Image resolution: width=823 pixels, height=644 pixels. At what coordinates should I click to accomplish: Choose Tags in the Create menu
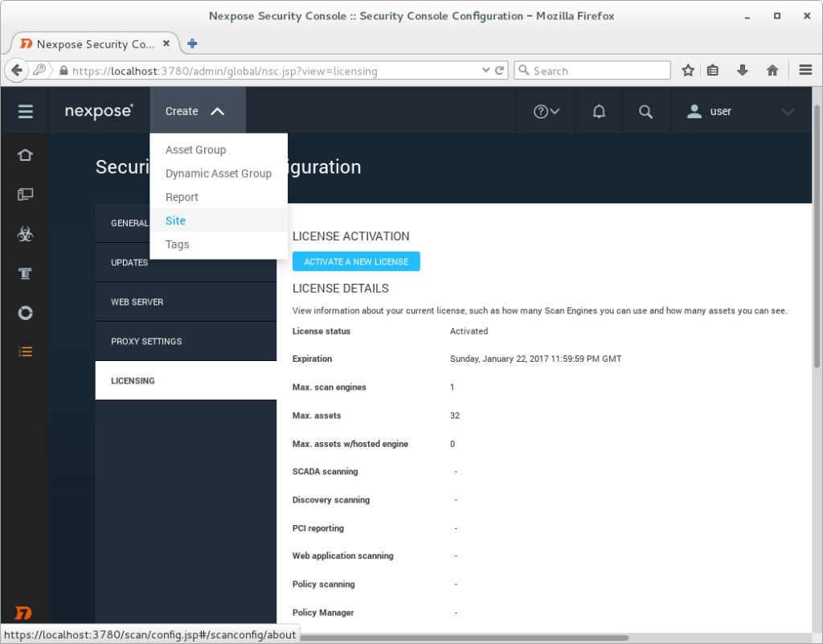177,244
